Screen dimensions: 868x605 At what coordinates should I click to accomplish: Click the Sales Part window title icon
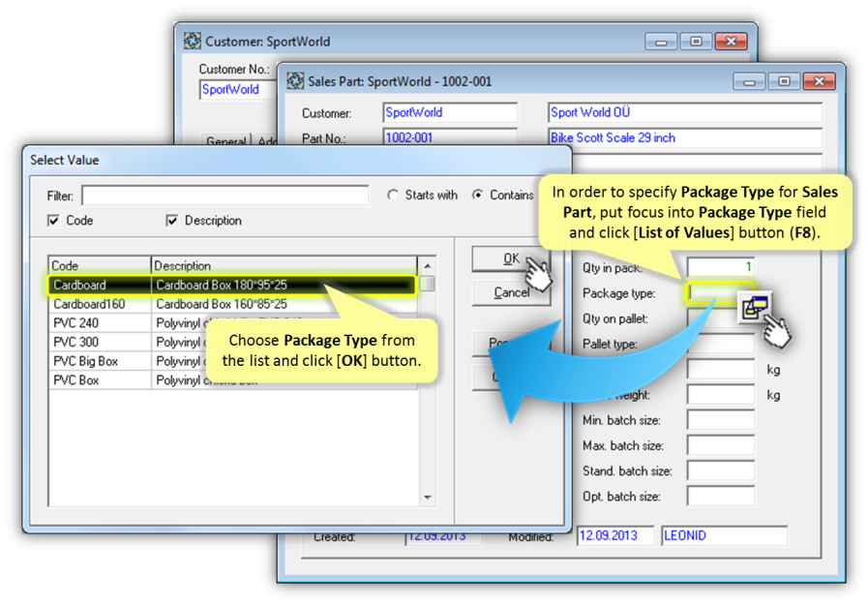295,80
